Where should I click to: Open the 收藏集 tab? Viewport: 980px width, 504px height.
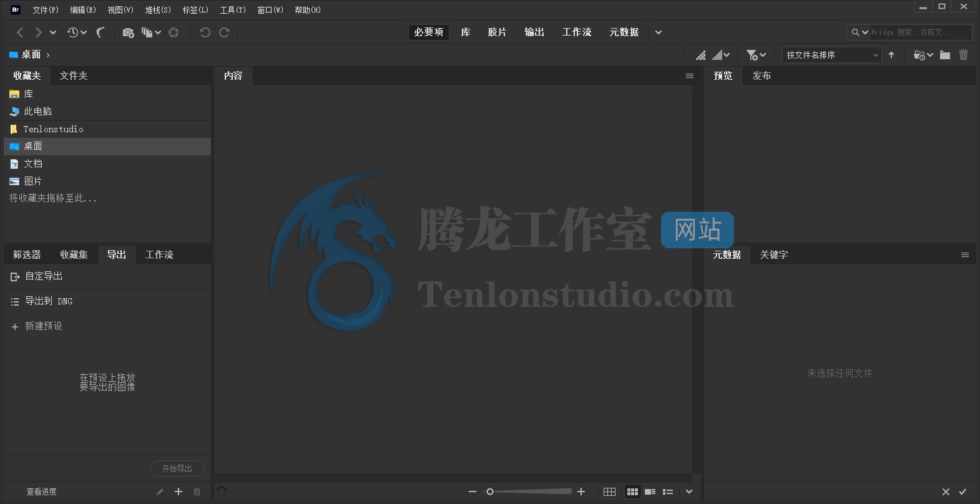click(74, 254)
